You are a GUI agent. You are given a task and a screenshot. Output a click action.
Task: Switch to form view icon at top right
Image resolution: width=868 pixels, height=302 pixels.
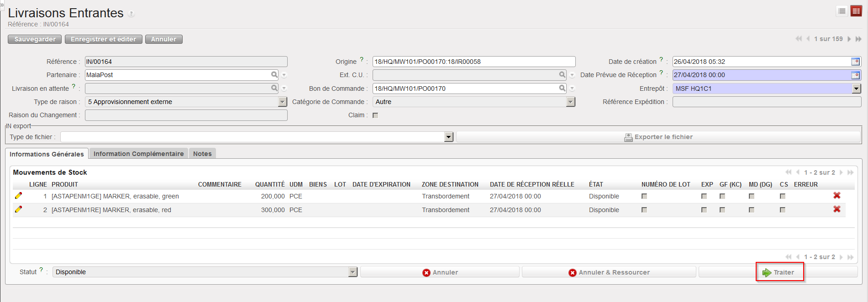click(856, 11)
